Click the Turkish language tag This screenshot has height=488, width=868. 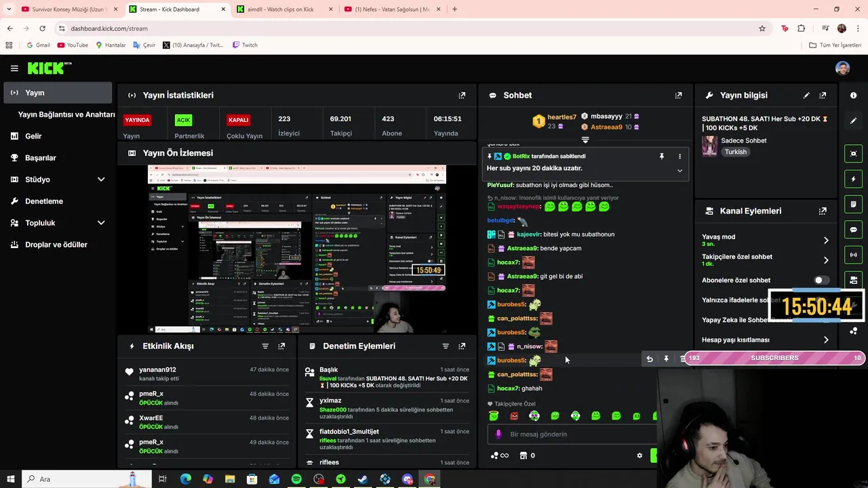click(x=735, y=152)
